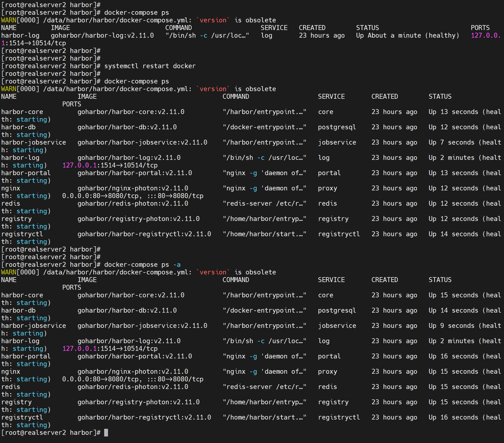Screen dimensions: 504x443
Task: Click the 'registryctl' service name in the middle listing
Action: [339, 234]
